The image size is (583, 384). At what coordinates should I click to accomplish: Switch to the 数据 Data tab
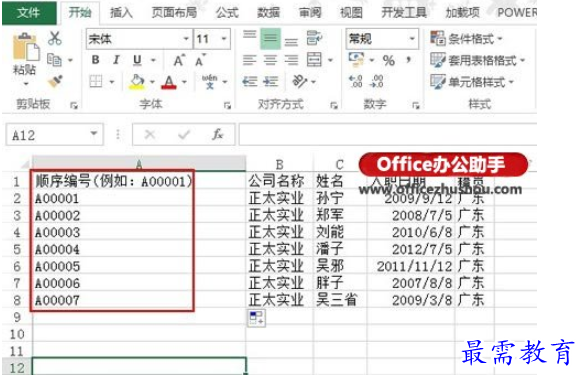pyautogui.click(x=268, y=13)
